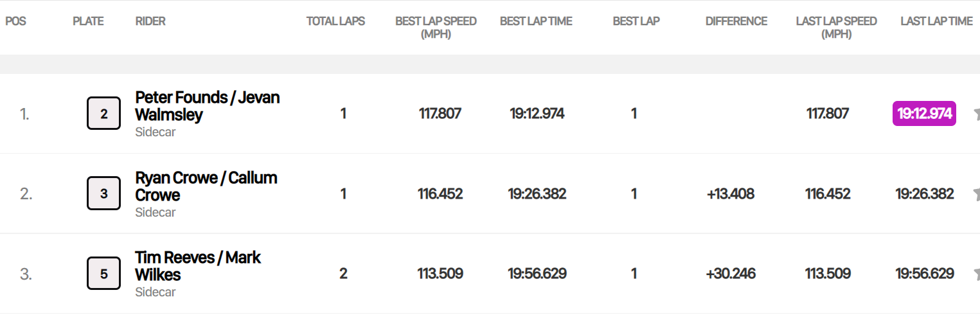Open Peter Founds / Jevan Walmsley rider name
The height and width of the screenshot is (324, 980).
click(x=207, y=106)
